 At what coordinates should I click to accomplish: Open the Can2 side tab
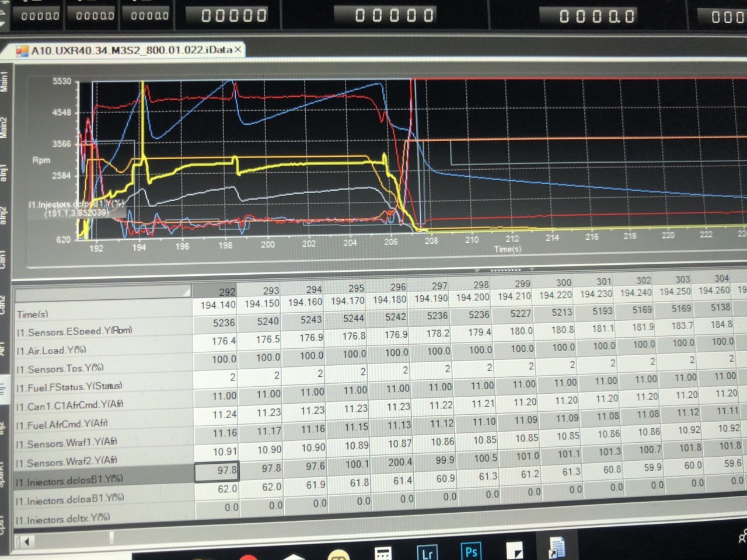click(4, 305)
